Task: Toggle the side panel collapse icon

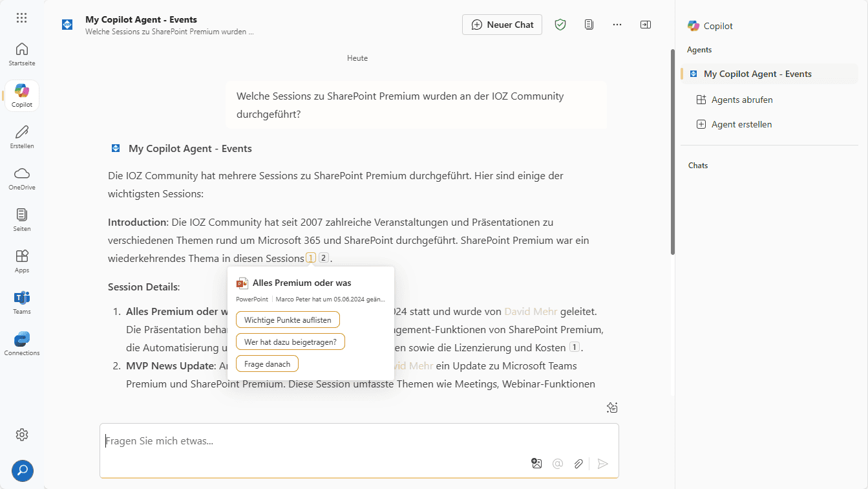Action: 646,25
